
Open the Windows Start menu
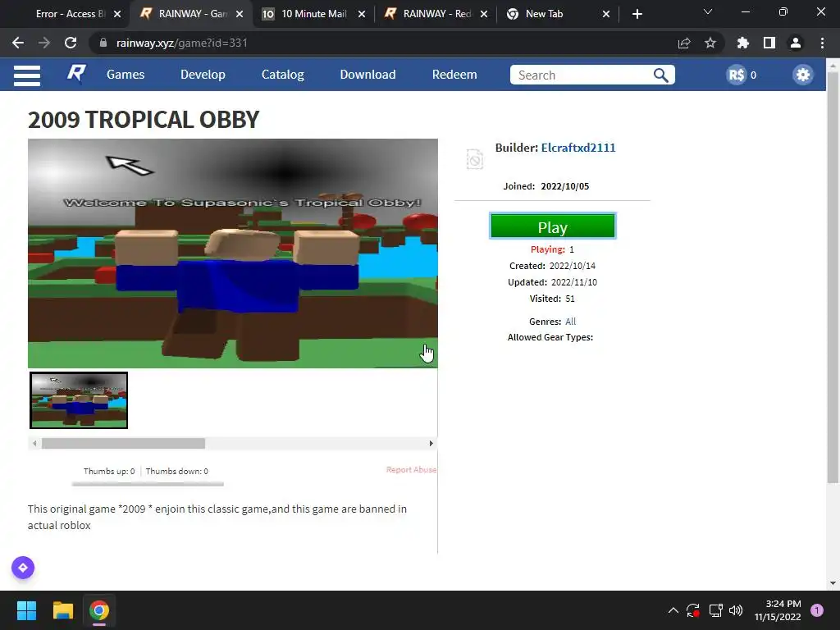(27, 610)
